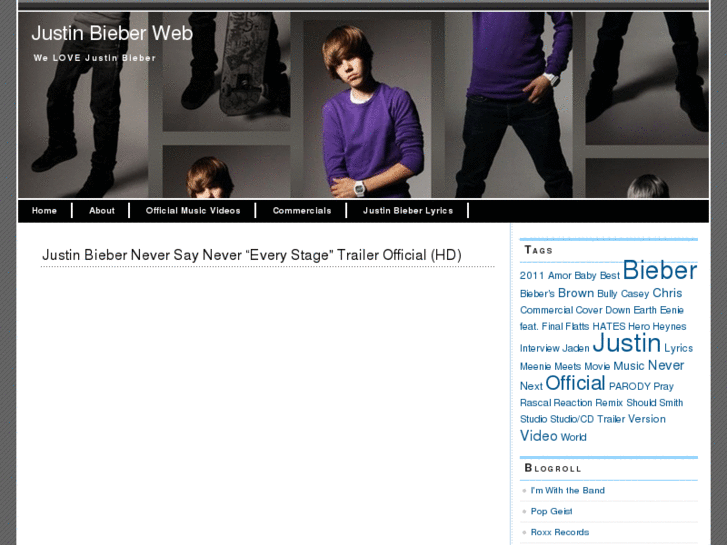Open Roxx Records blogroll link
The width and height of the screenshot is (727, 545).
(x=560, y=532)
